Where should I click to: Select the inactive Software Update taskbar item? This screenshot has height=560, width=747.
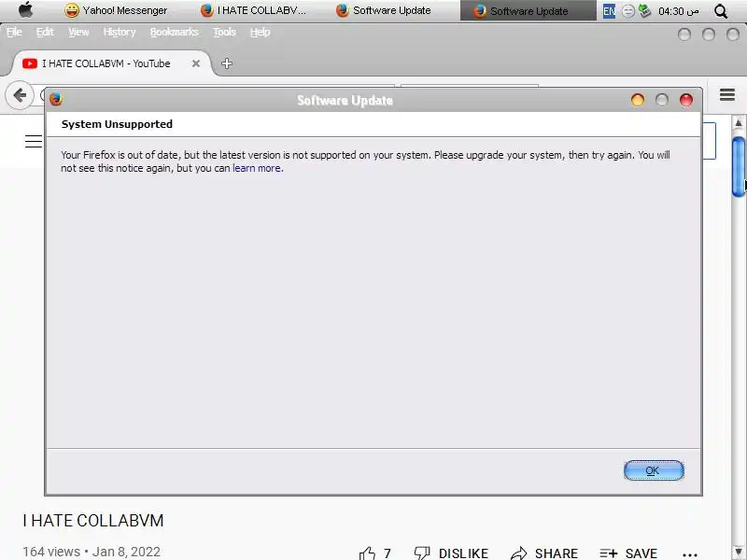[384, 10]
